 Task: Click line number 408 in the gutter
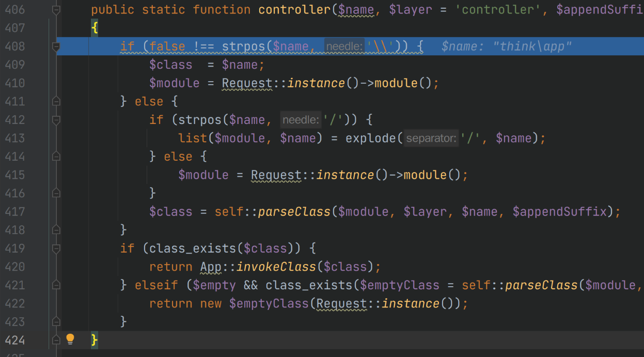pyautogui.click(x=14, y=46)
